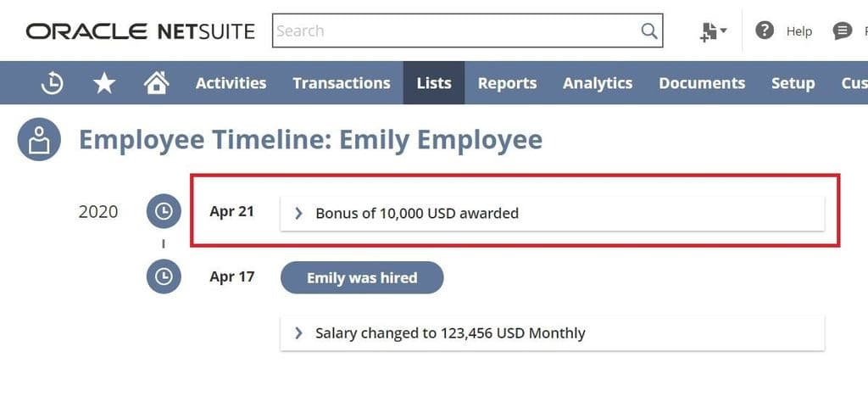Viewport: 868px width, 402px height.
Task: Click into the Search input field
Action: (457, 31)
